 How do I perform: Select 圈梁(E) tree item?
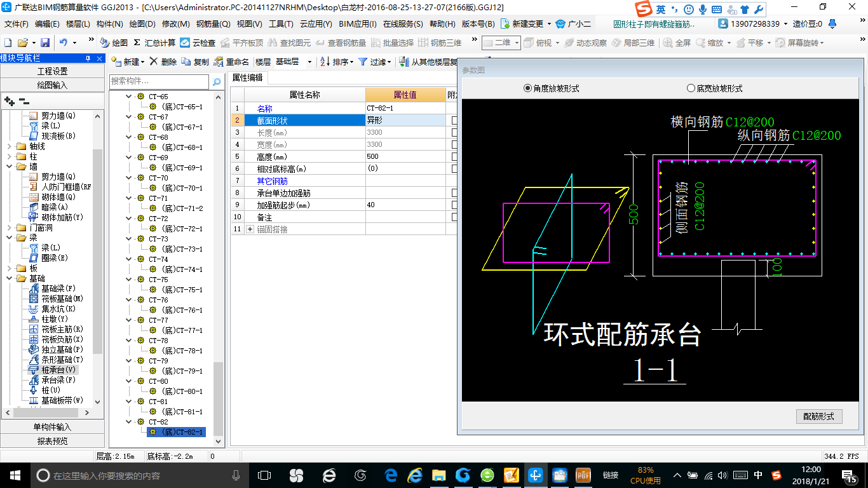tap(48, 258)
